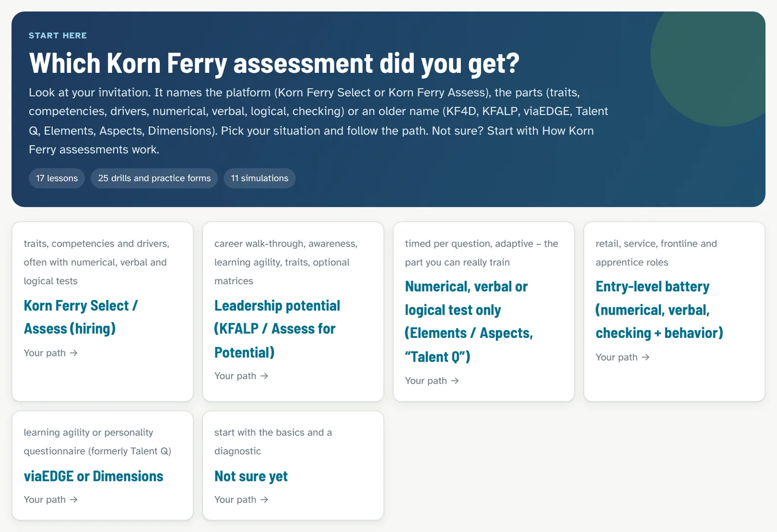The height and width of the screenshot is (532, 777).
Task: Click arrow icon under Not sure yet card
Action: click(264, 499)
